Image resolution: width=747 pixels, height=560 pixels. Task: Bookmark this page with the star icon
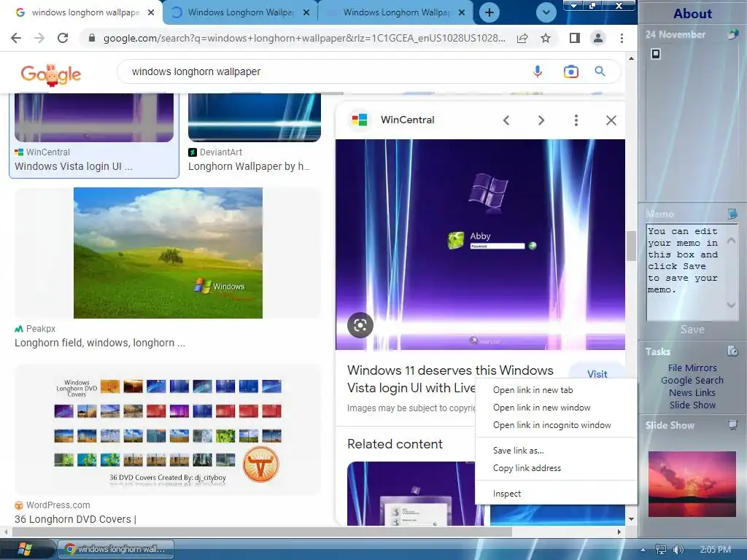pyautogui.click(x=546, y=38)
